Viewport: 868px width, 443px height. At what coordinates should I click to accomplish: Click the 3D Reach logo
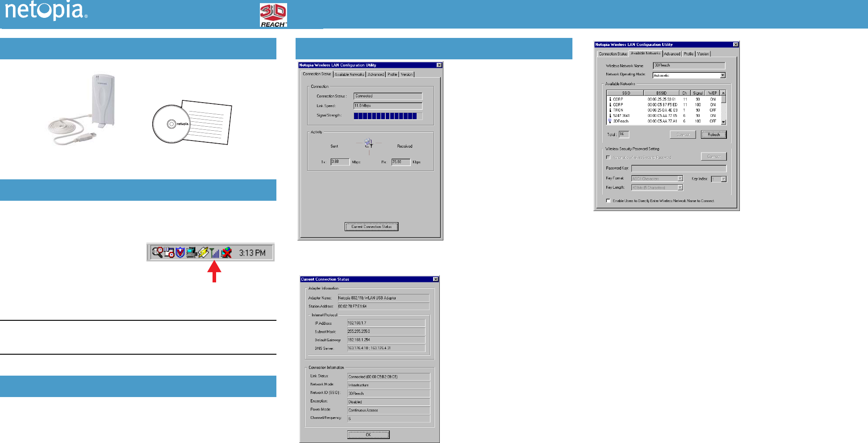pos(273,15)
